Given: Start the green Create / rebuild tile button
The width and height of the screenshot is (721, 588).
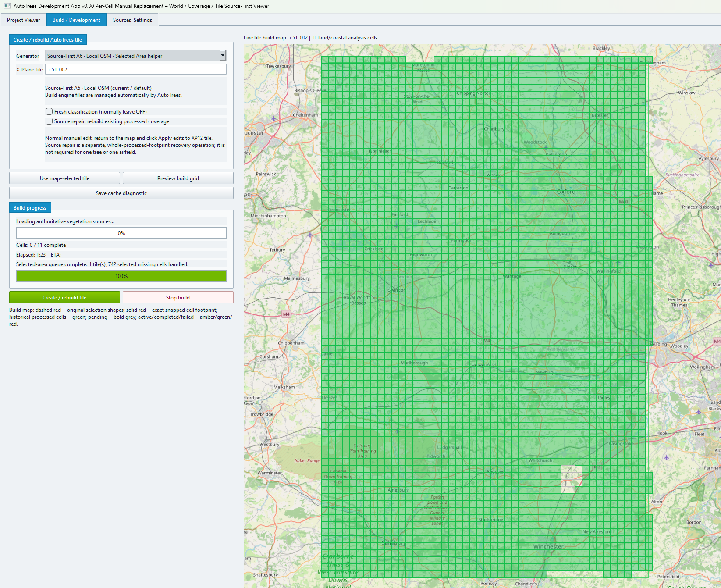Looking at the screenshot, I should point(64,297).
